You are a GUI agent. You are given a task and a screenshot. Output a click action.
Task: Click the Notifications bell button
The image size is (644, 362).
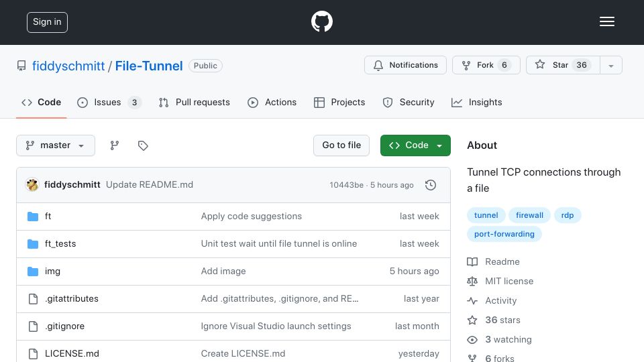[405, 65]
